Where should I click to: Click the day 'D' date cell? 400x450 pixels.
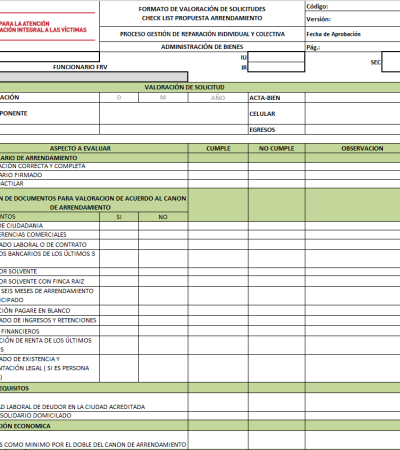119,97
